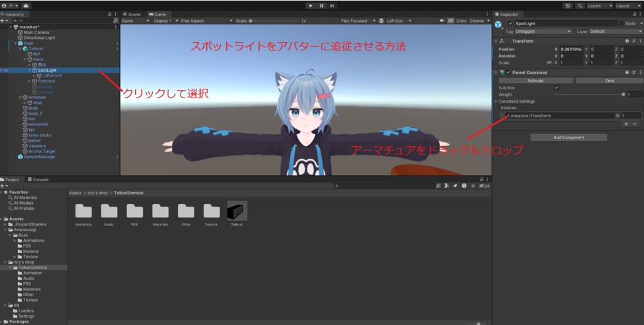Open the Layout dropdown
The height and width of the screenshot is (325, 644).
coord(628,6)
